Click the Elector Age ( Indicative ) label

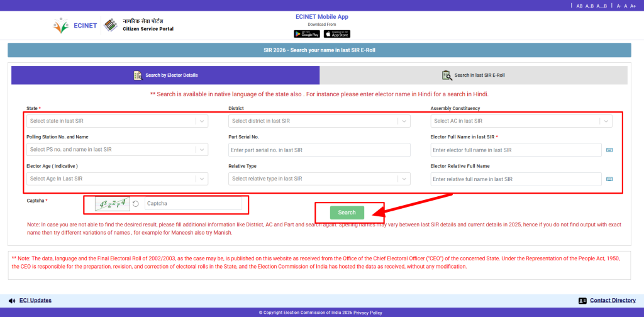tap(52, 166)
